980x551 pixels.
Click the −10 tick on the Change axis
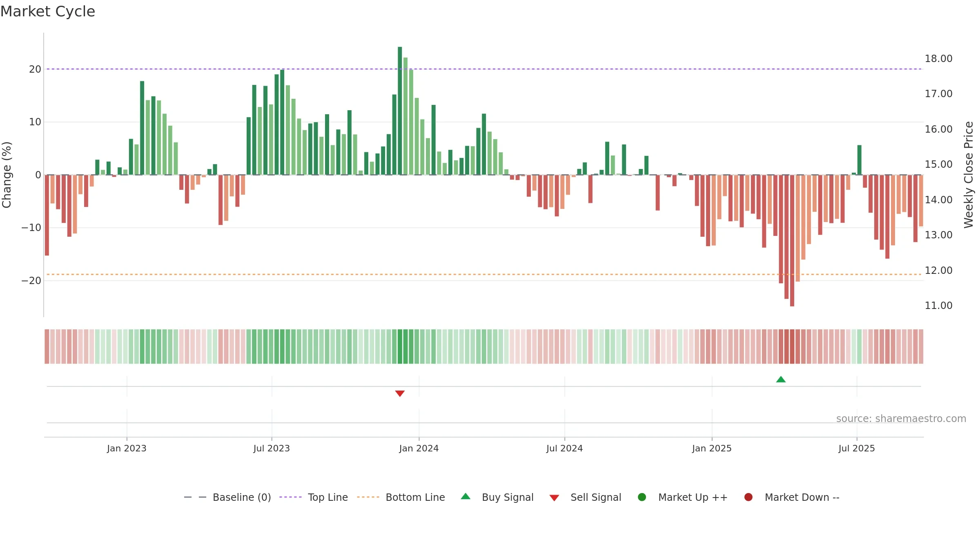point(31,228)
